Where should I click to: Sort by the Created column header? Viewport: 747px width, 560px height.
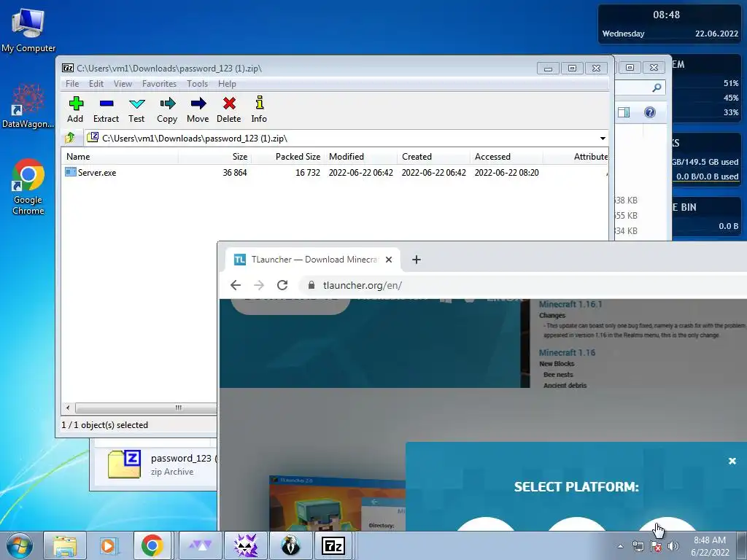pyautogui.click(x=433, y=157)
